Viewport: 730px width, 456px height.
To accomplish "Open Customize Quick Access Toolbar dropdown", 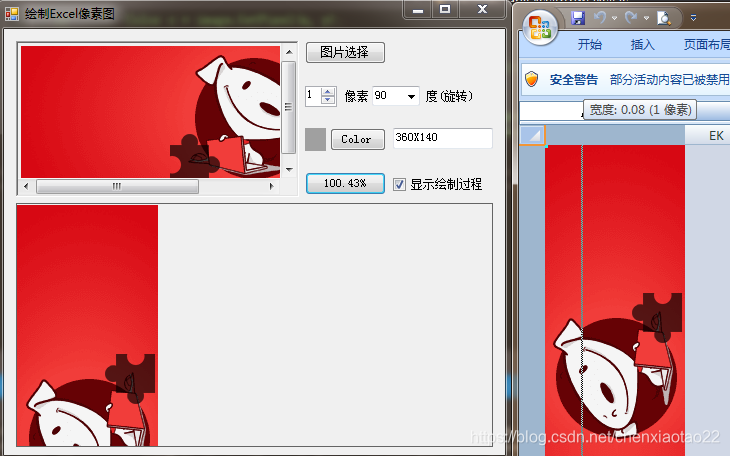I will (693, 18).
